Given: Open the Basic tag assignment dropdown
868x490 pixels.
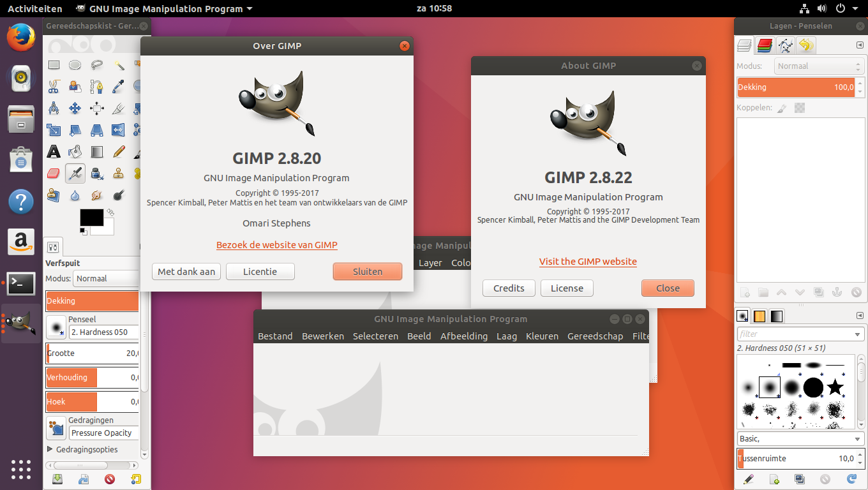Looking at the screenshot, I should coord(800,439).
